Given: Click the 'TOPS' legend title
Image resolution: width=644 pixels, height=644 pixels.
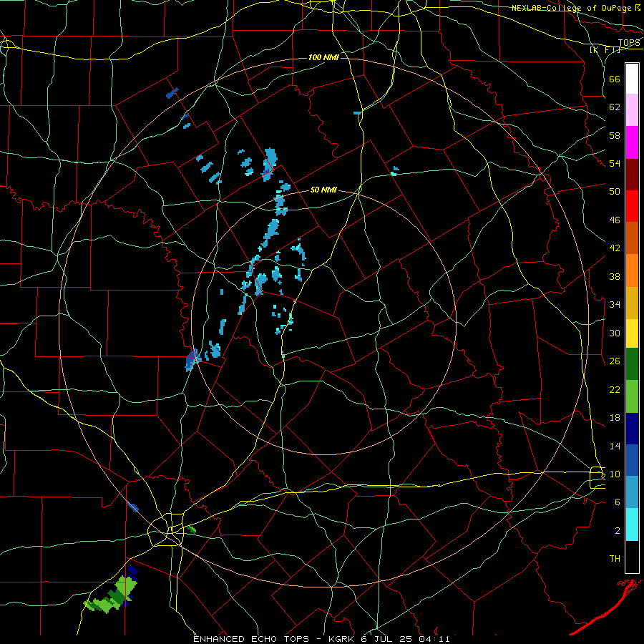Looking at the screenshot, I should pos(629,43).
